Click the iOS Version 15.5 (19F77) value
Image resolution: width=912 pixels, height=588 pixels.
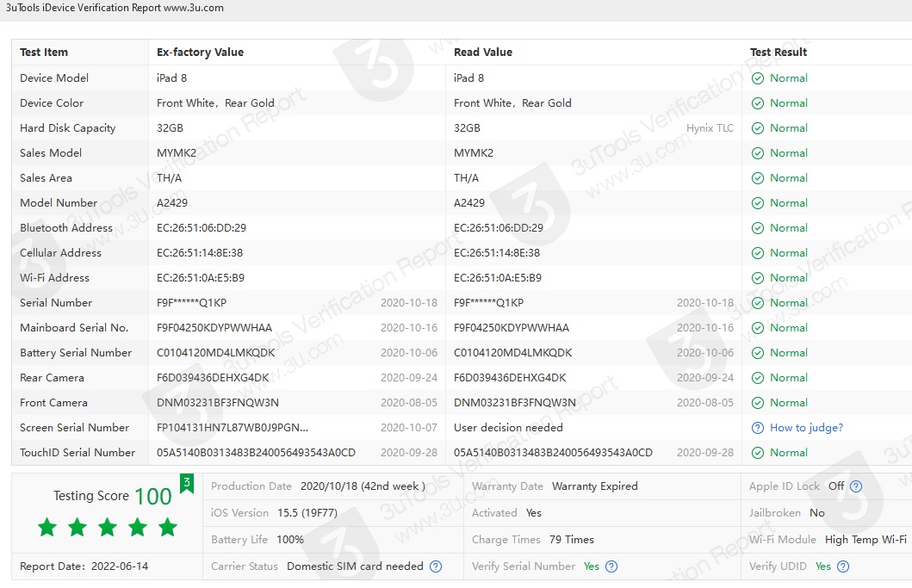tap(307, 514)
